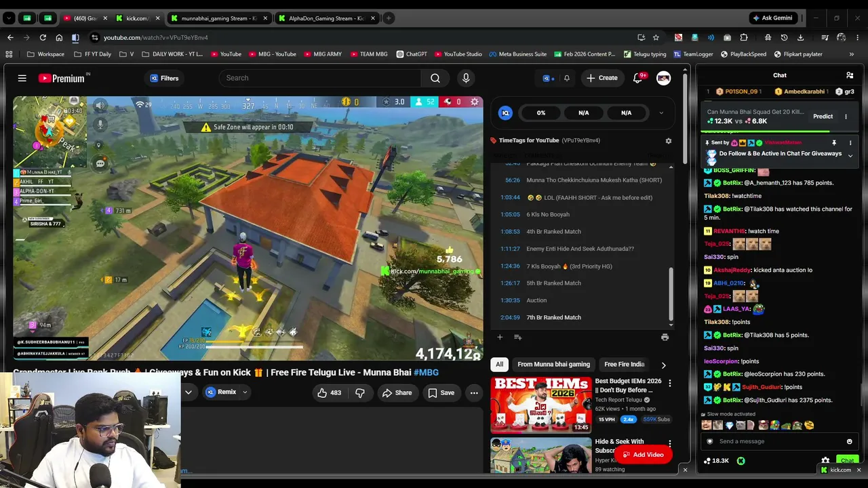868x488 pixels.
Task: Print the TimeTags list
Action: coord(665,337)
